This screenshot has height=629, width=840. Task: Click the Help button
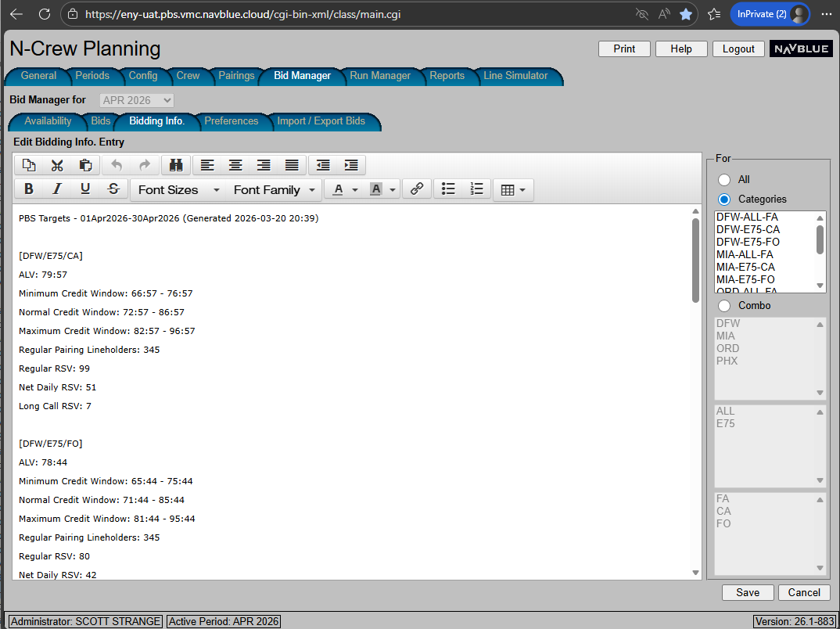[x=681, y=49]
